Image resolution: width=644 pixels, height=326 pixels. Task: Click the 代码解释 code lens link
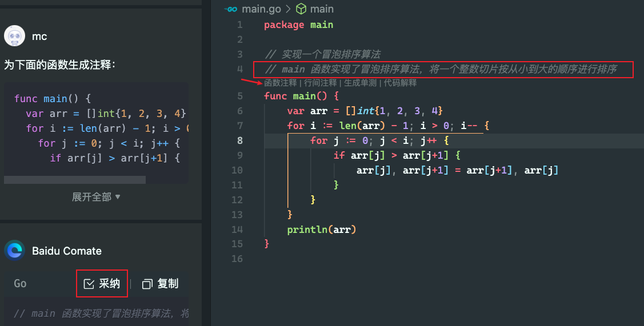401,83
